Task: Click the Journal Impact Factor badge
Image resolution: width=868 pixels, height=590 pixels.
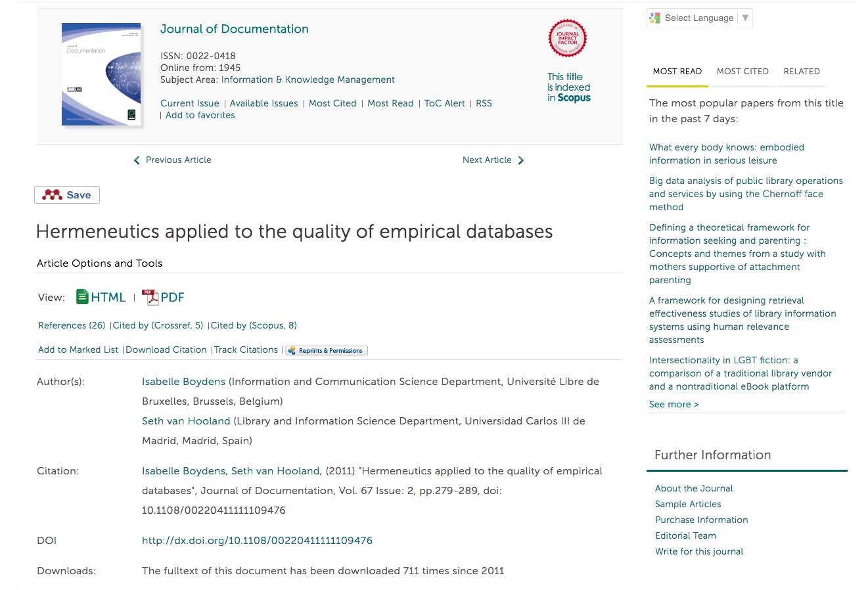Action: [567, 38]
